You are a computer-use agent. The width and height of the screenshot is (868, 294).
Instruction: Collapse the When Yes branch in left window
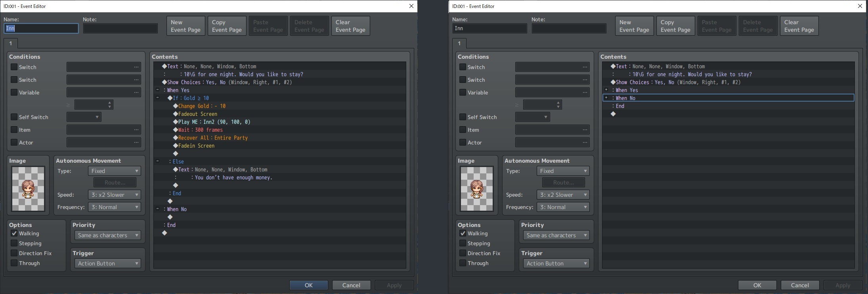(157, 90)
